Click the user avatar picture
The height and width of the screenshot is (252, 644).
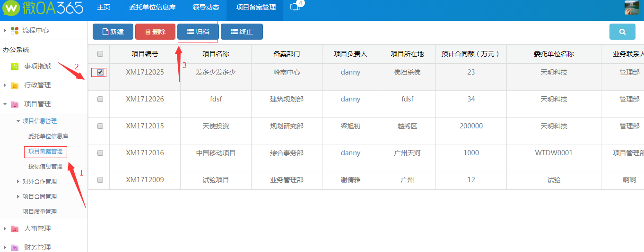632,8
